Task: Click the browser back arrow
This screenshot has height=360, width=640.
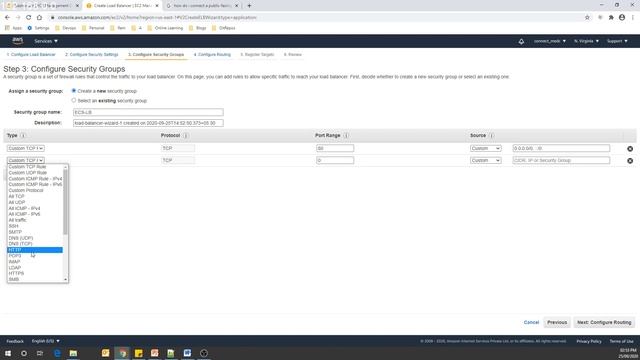Action: click(7, 18)
